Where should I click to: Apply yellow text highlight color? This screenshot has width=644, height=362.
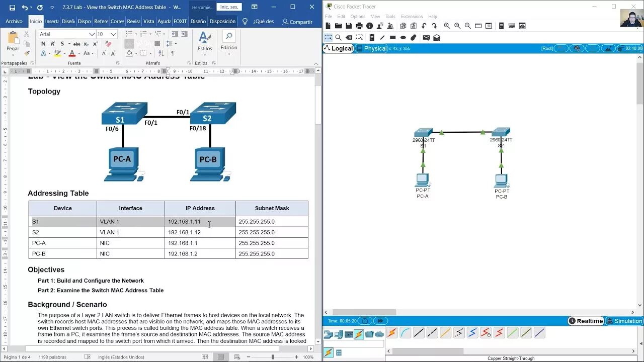[57, 53]
